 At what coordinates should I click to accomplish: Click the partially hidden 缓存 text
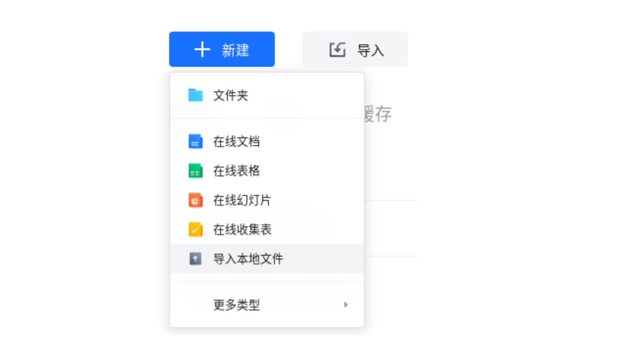click(378, 114)
